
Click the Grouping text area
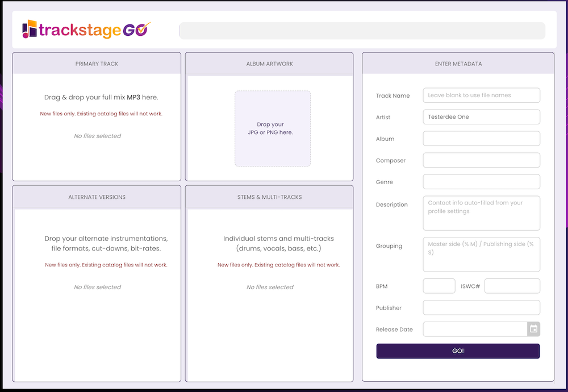(x=482, y=255)
